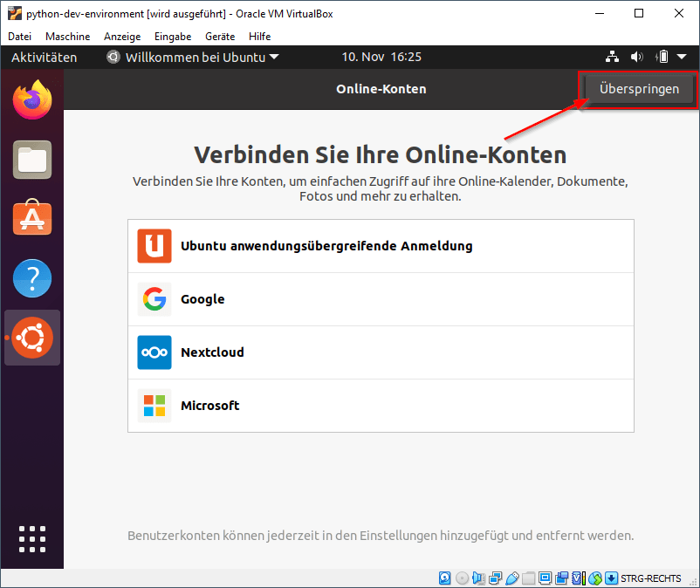The height and width of the screenshot is (588, 700).
Task: Open Firefox from the dock
Action: tap(31, 99)
